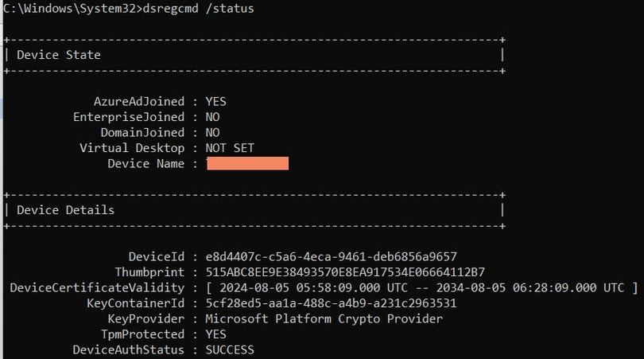Click the DomainJoined NO value
The height and width of the screenshot is (359, 644).
[x=212, y=132]
